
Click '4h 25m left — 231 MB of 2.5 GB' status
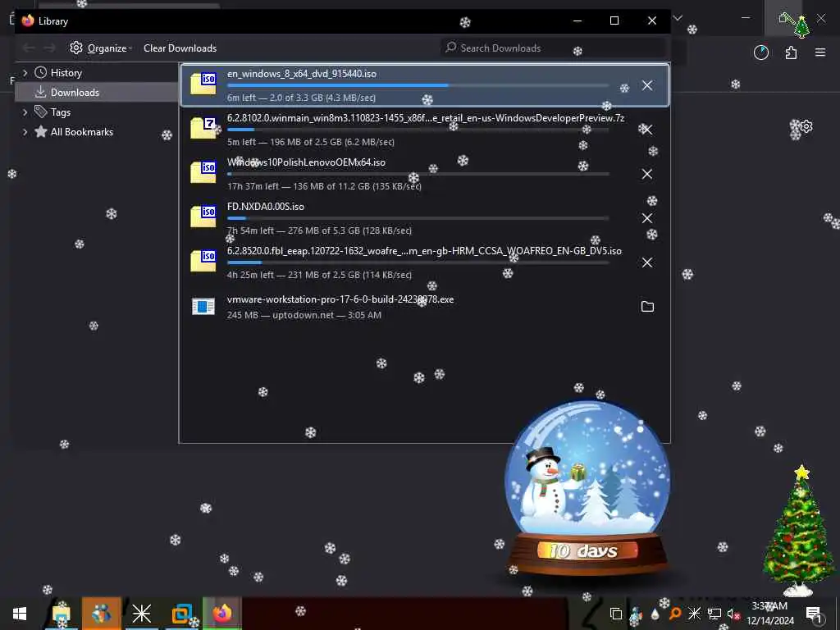click(319, 274)
